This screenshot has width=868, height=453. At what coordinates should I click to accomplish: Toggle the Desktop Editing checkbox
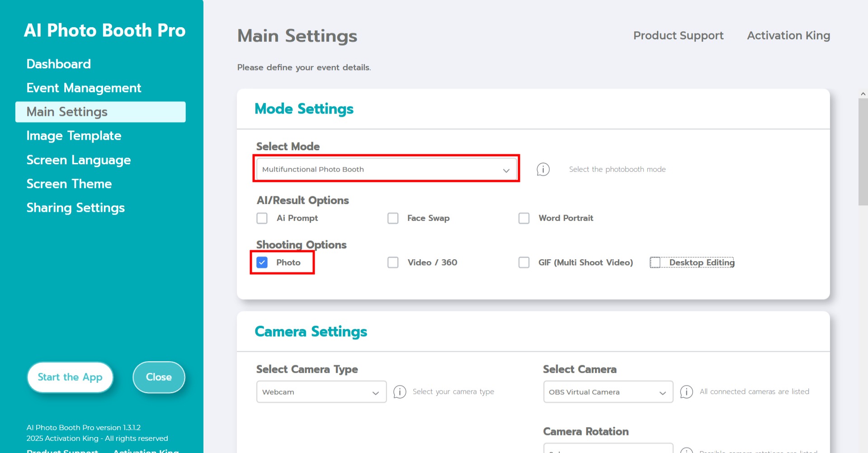[x=655, y=262]
